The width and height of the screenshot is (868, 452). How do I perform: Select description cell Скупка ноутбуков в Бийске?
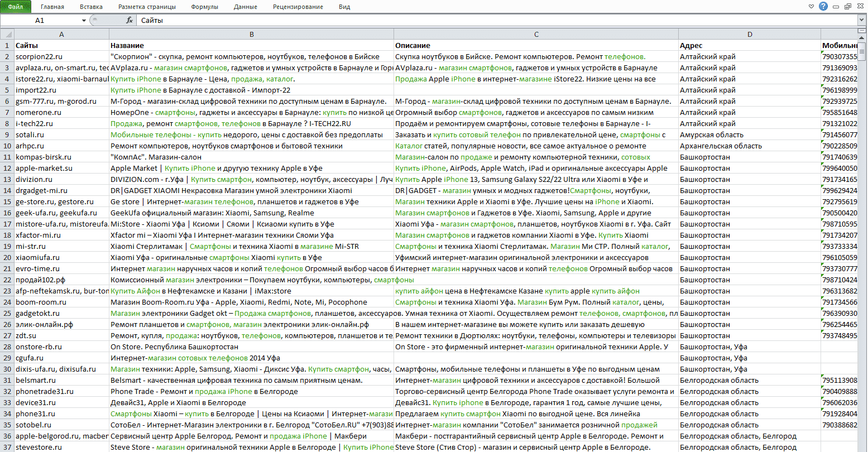click(536, 56)
